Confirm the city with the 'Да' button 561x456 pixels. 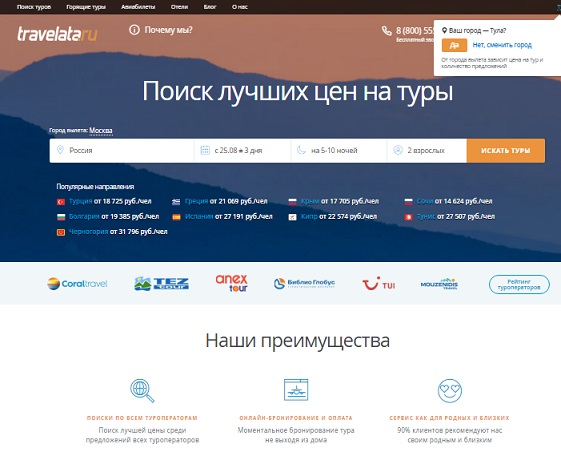click(x=454, y=45)
